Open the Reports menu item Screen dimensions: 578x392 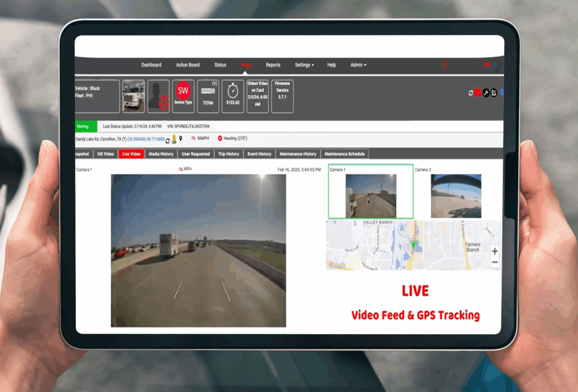coord(273,65)
